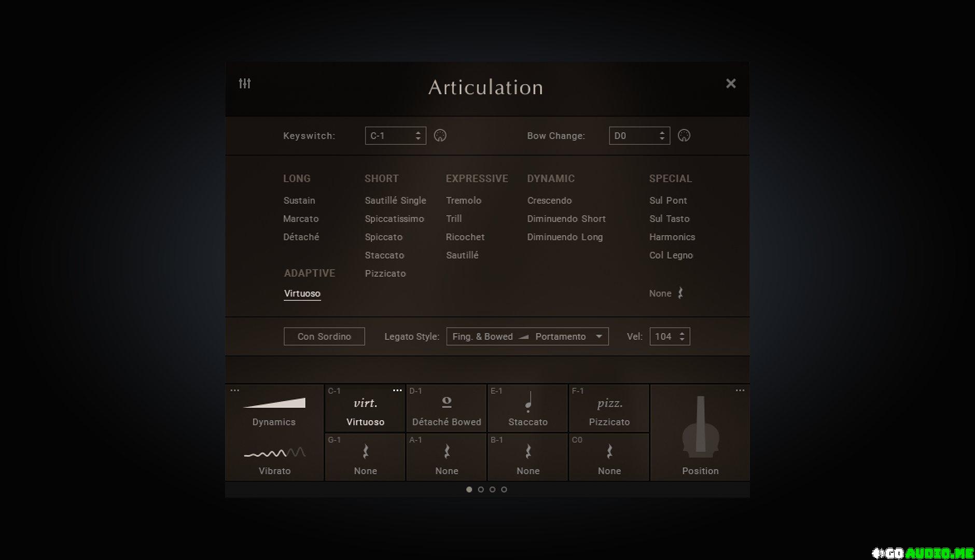Open the violin Position panel

coord(700,433)
